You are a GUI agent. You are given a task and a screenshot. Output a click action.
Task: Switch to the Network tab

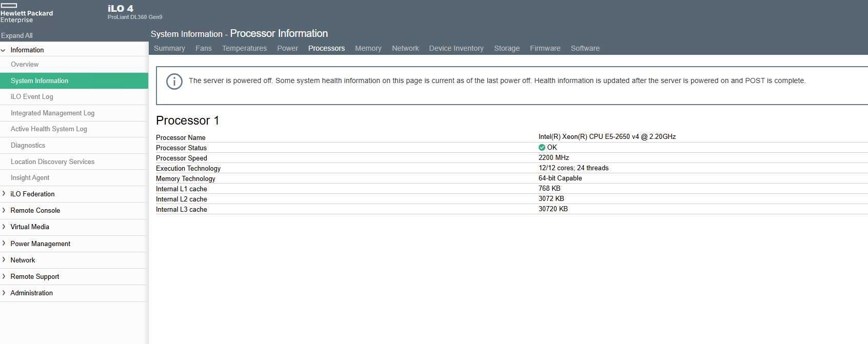click(x=405, y=48)
